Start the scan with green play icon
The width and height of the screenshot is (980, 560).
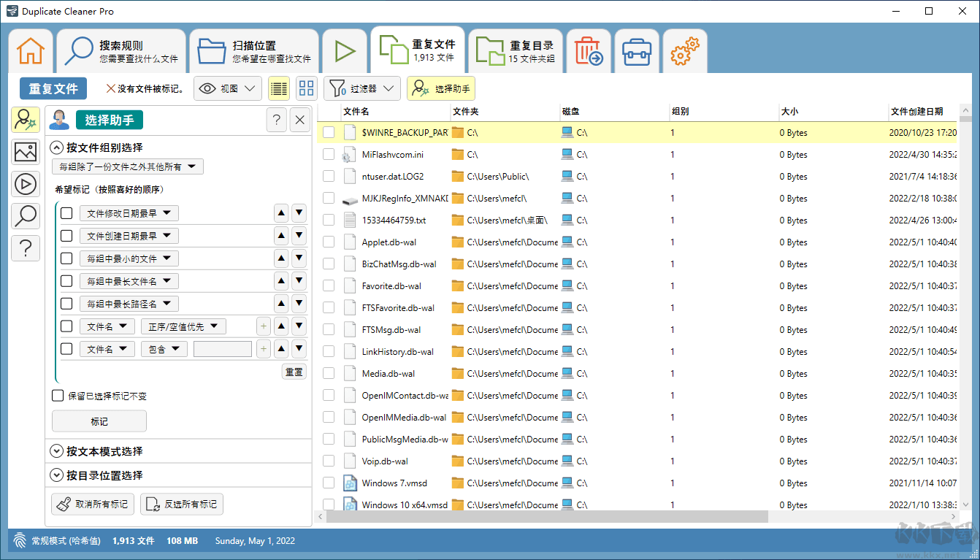click(x=345, y=51)
